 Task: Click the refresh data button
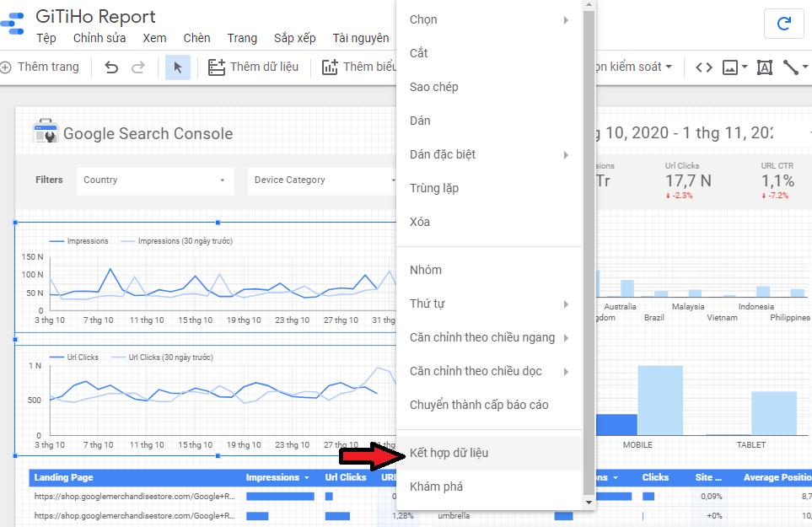(784, 24)
